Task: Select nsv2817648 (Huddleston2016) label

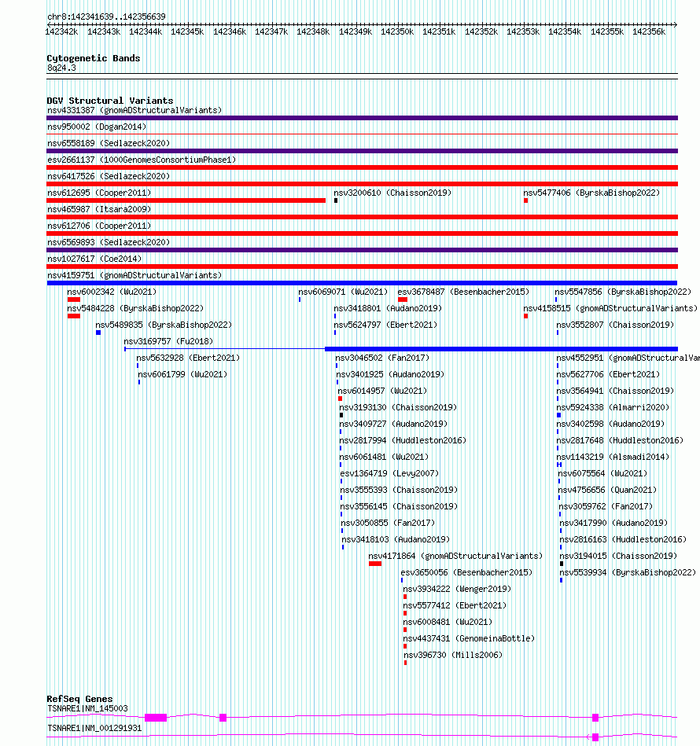Action: [x=620, y=440]
